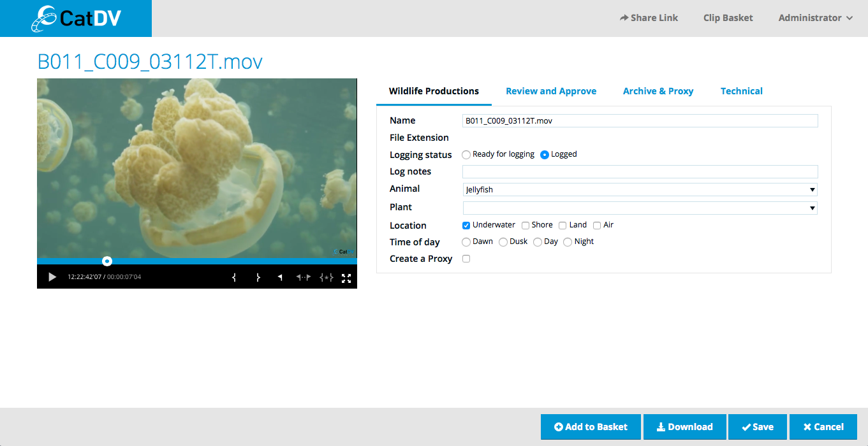Switch to Wildlife Productions tab
868x446 pixels.
coord(434,91)
